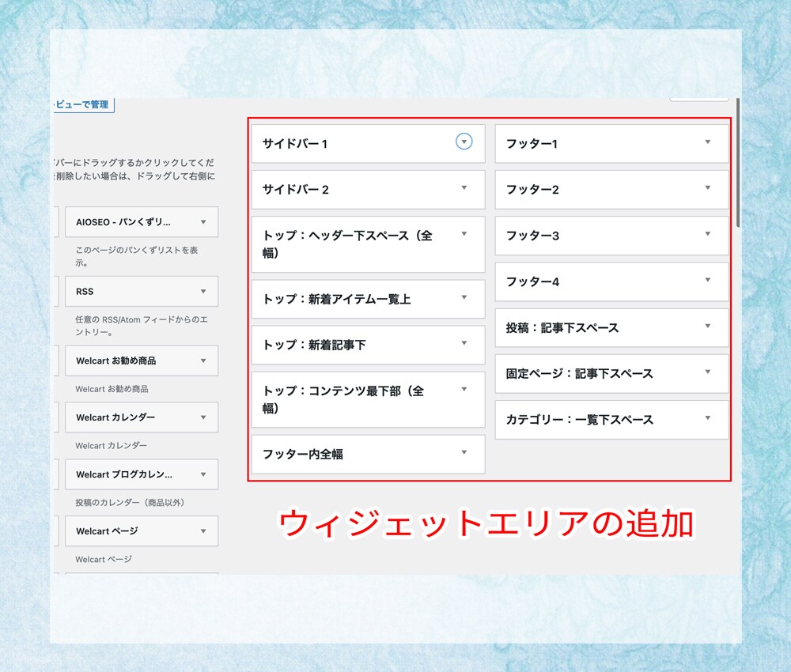This screenshot has height=672, width=791.
Task: Open Welcart ページ widget dropdown arrow
Action: pos(203,531)
